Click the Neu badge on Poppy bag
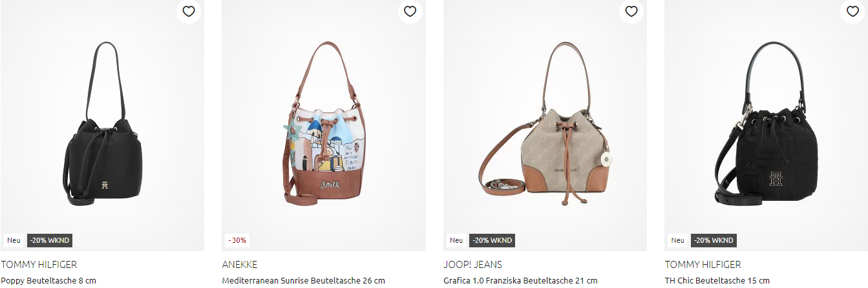This screenshot has height=288, width=868. (14, 240)
